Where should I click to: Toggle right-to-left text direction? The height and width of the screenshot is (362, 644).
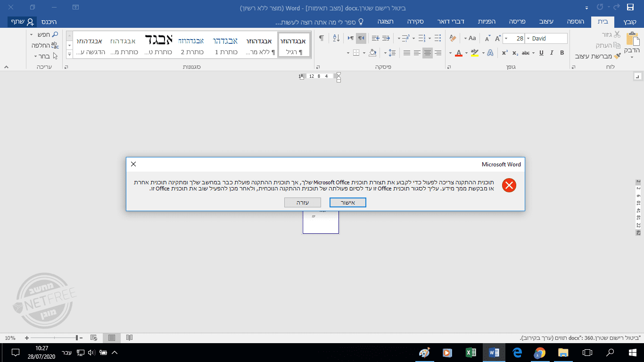tap(361, 39)
